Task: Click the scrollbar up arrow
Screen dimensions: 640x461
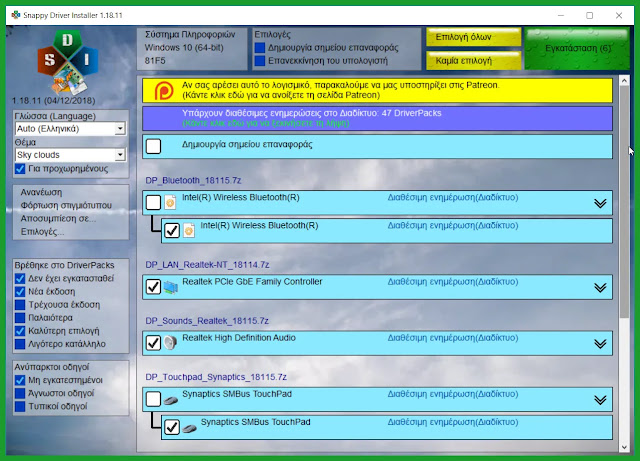Action: click(624, 81)
